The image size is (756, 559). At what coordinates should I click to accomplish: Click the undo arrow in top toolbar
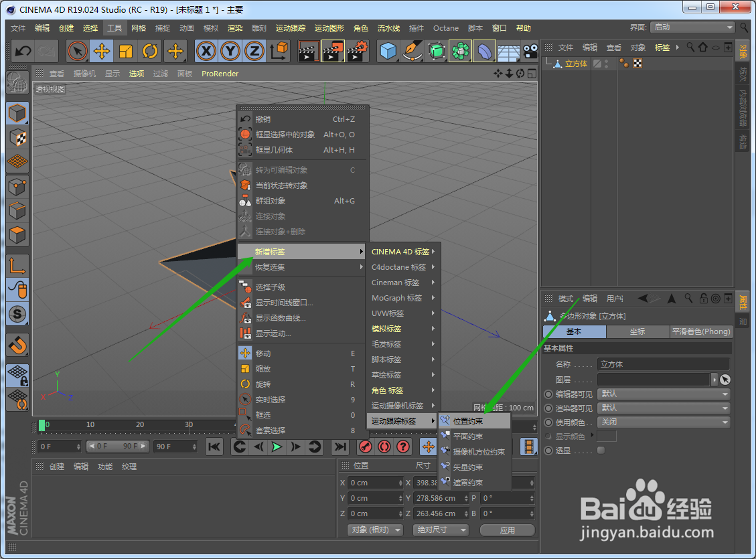23,51
